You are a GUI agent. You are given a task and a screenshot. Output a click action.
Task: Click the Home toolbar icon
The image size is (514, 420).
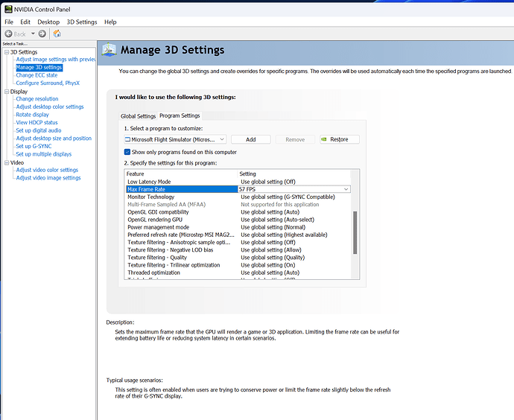point(57,34)
